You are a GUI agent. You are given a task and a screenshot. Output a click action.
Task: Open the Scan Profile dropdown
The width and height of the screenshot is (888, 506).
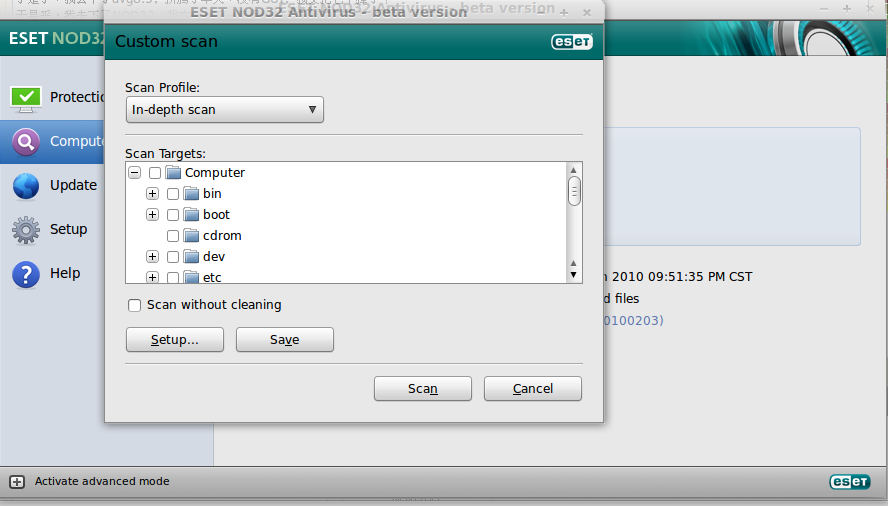[x=225, y=110]
